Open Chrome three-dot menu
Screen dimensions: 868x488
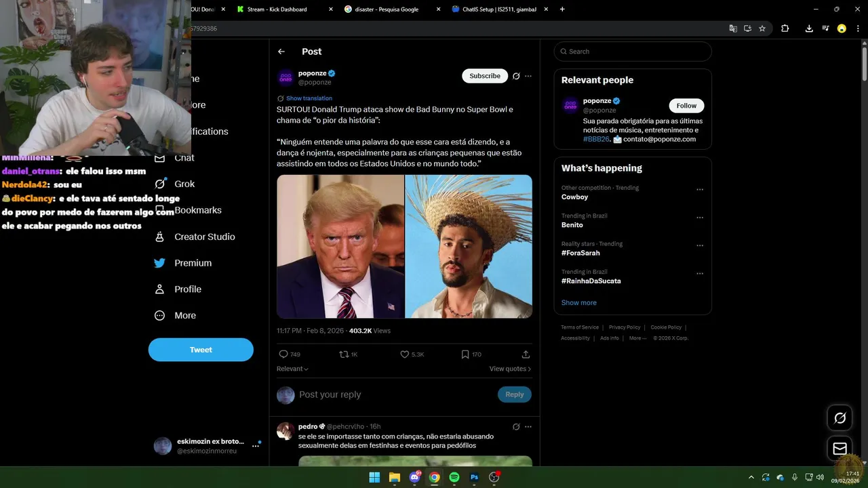click(x=858, y=28)
